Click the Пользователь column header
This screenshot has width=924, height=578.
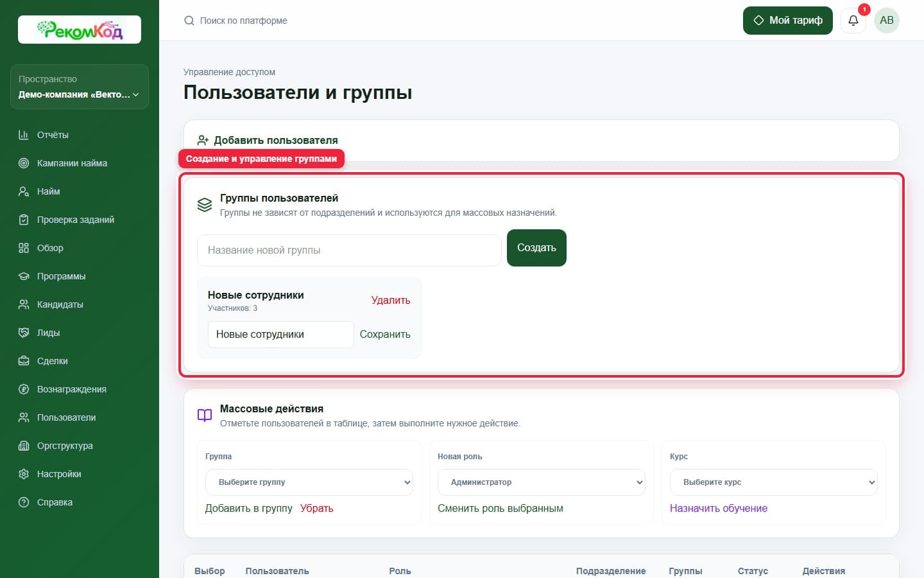[277, 571]
